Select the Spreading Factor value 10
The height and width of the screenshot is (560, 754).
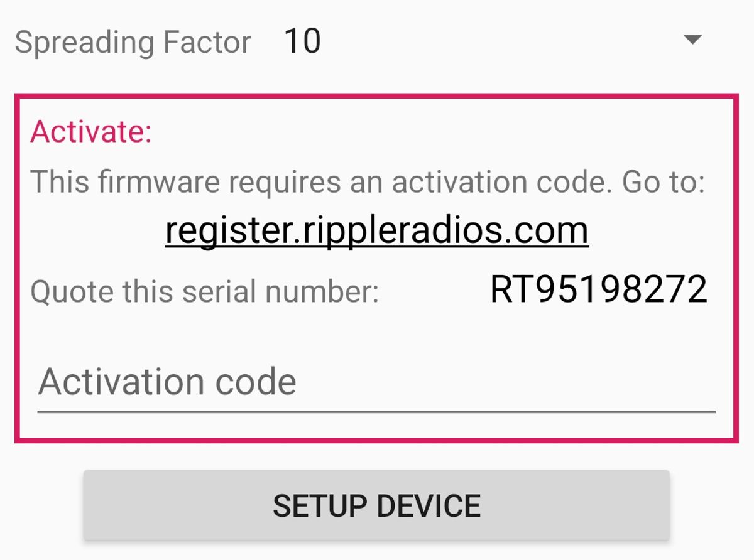tap(302, 41)
